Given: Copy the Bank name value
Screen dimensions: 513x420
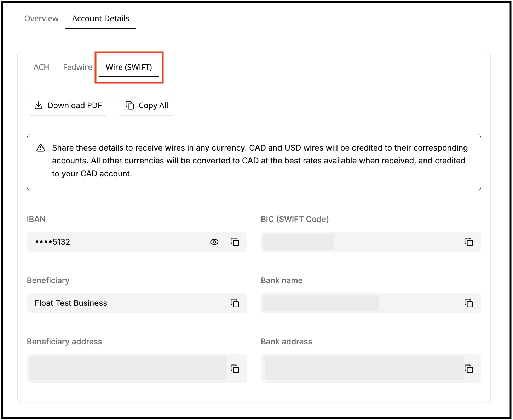Looking at the screenshot, I should click(468, 303).
